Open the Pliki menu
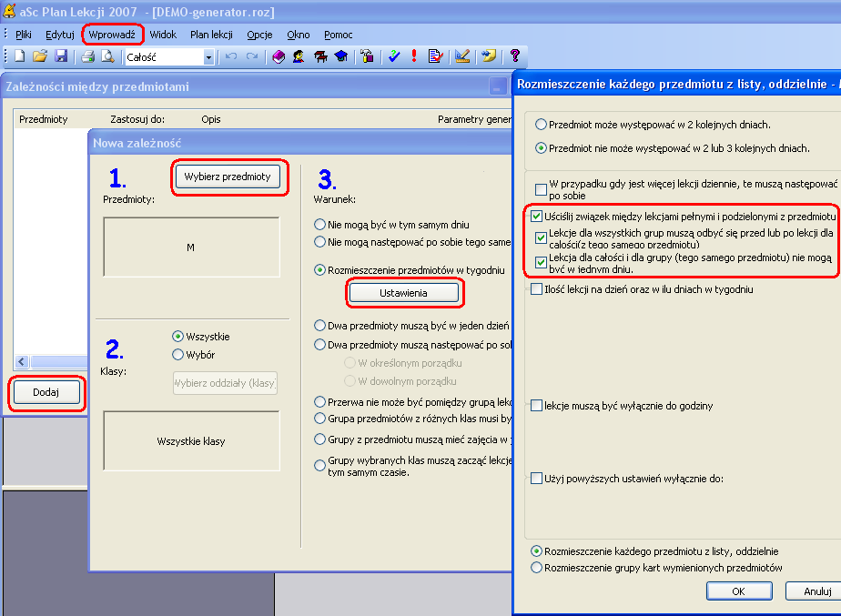The width and height of the screenshot is (841, 616). 24,35
